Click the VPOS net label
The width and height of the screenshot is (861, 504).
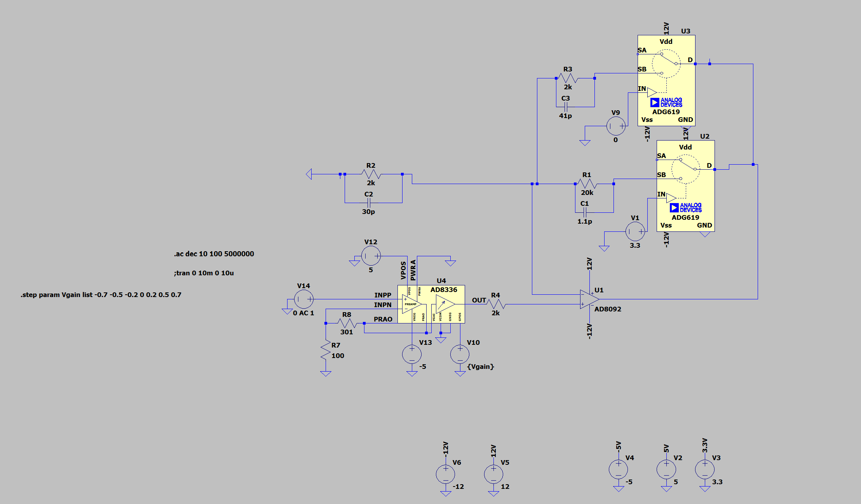403,270
